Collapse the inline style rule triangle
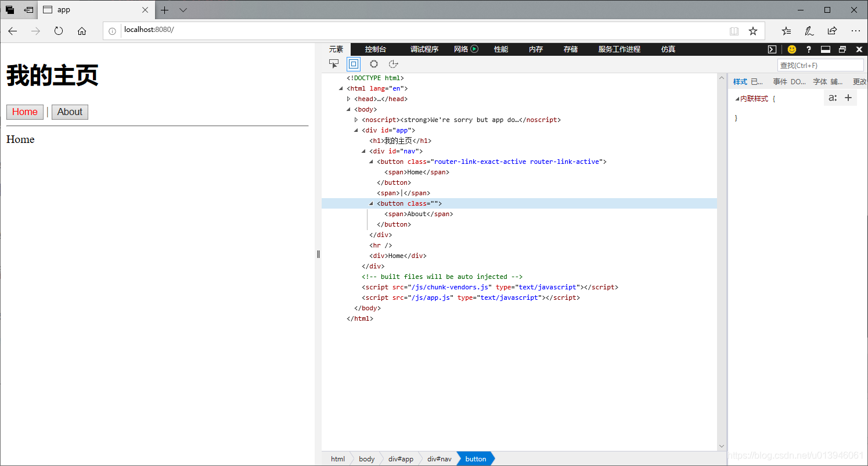868x466 pixels. coord(737,99)
